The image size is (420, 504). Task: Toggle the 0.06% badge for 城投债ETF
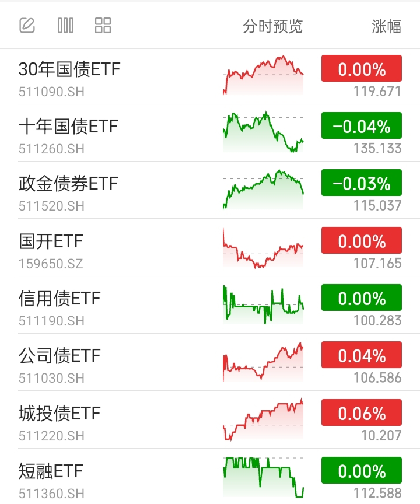(x=362, y=412)
